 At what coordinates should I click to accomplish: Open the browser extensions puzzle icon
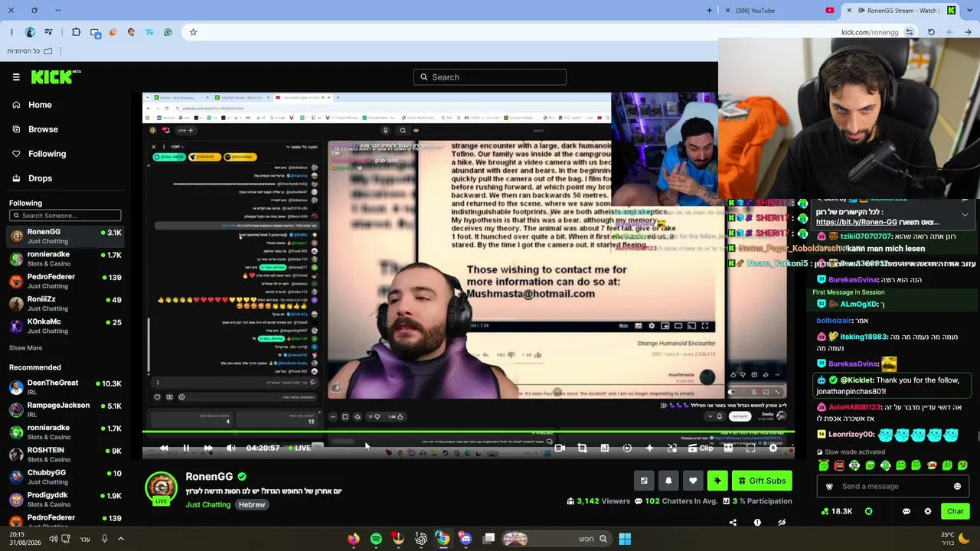(76, 32)
